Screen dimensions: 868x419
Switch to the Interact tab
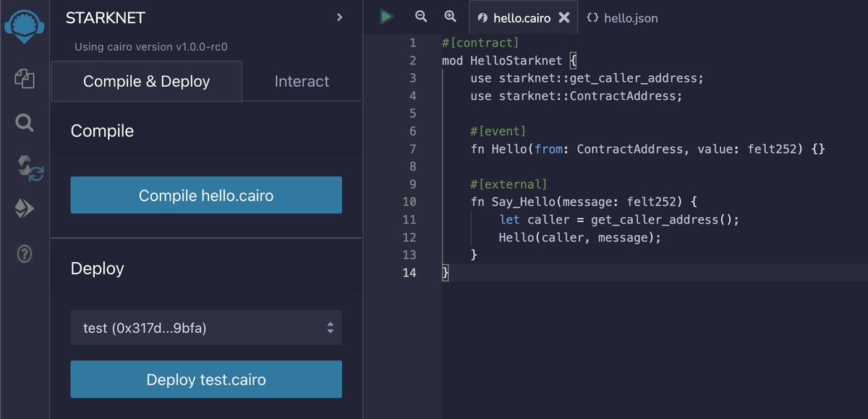[x=301, y=81]
